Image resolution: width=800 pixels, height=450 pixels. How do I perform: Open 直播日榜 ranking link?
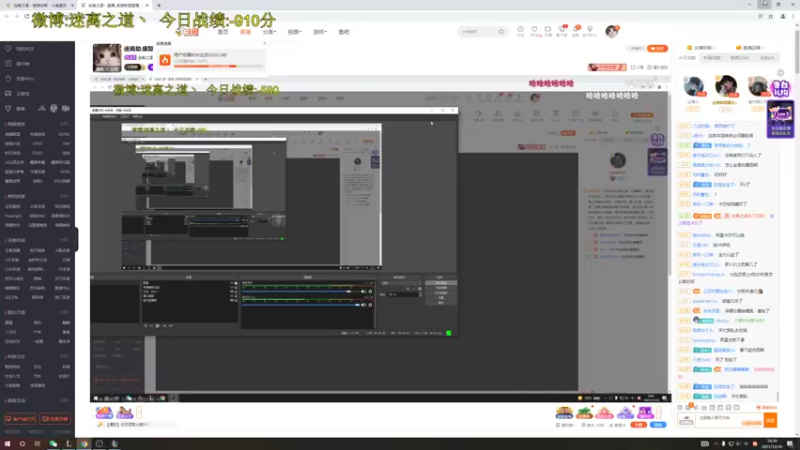pos(750,47)
